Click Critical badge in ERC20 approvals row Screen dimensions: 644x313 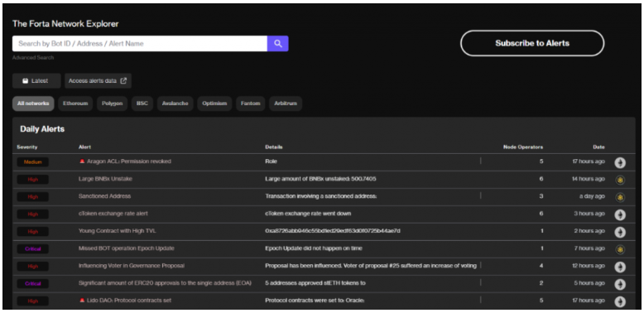point(33,283)
